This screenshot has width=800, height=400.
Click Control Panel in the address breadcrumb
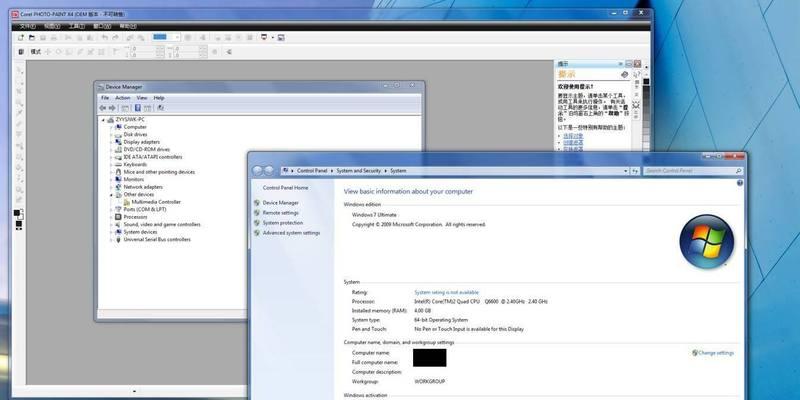(x=312, y=171)
